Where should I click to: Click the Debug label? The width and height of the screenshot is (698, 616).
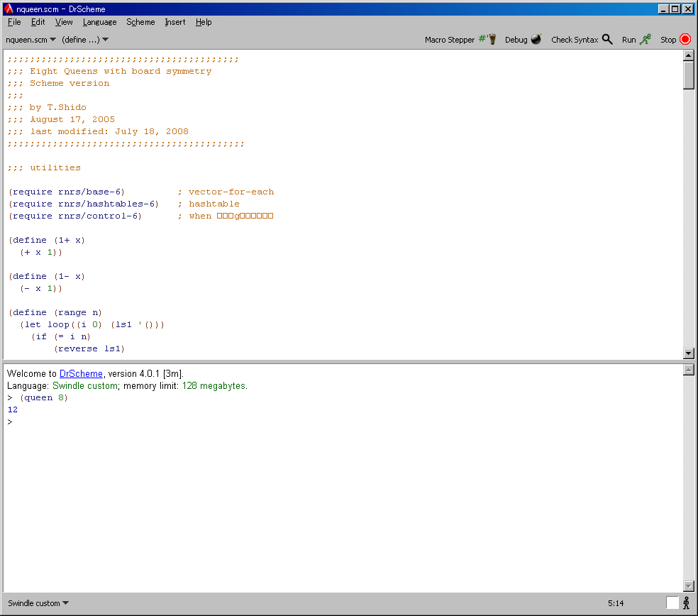click(x=516, y=40)
